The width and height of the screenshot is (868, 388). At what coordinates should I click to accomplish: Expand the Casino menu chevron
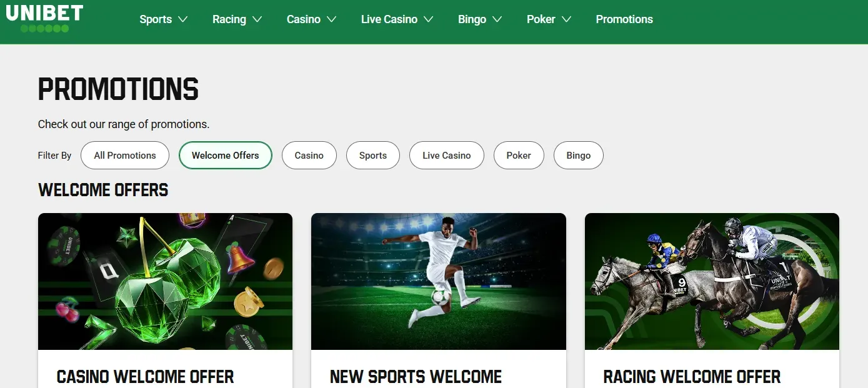(331, 19)
